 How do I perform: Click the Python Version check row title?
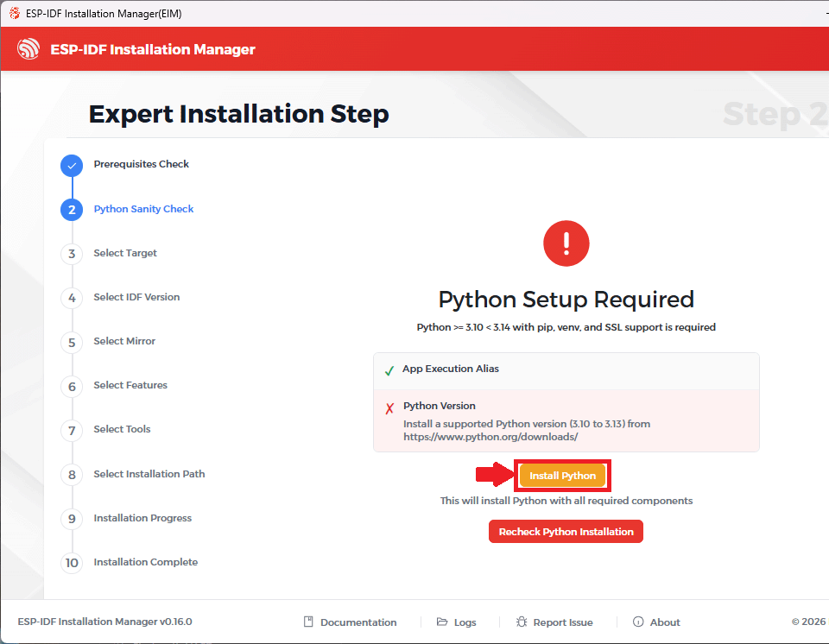pos(440,406)
